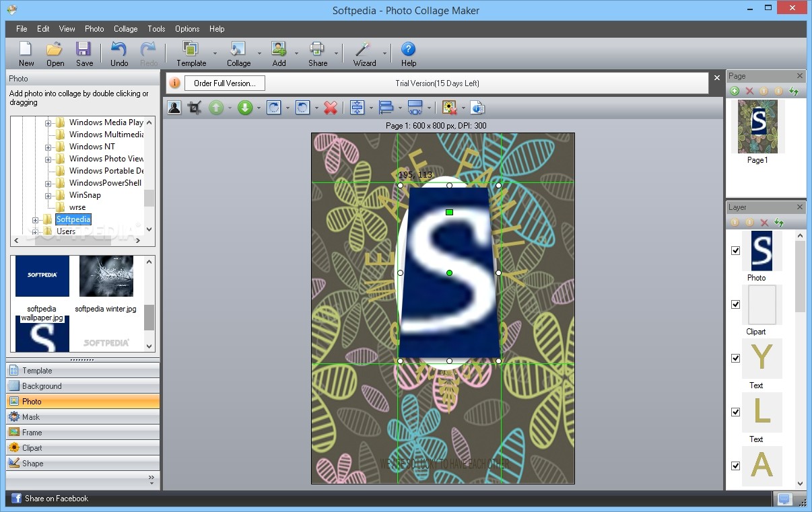812x512 pixels.
Task: Open the Share dropdown arrow
Action: point(336,54)
